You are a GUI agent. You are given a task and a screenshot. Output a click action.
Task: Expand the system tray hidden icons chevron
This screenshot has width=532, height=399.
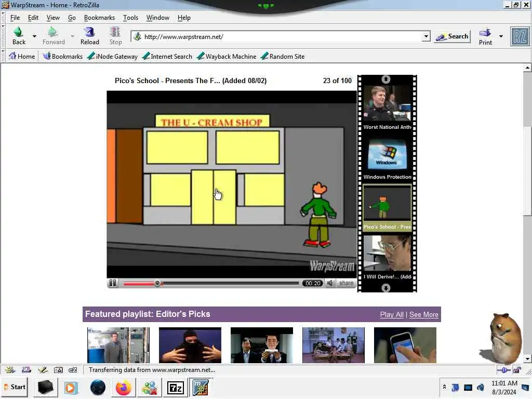(x=444, y=387)
